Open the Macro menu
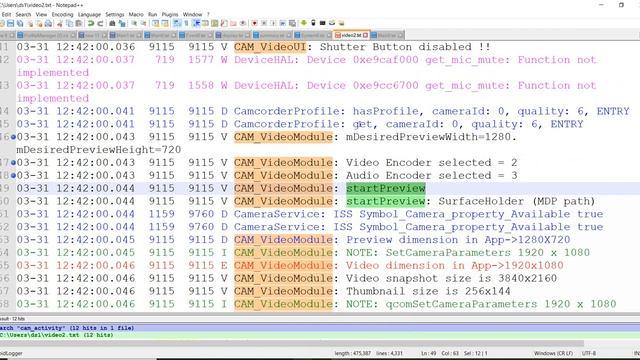This screenshot has width=640, height=360. click(x=136, y=14)
